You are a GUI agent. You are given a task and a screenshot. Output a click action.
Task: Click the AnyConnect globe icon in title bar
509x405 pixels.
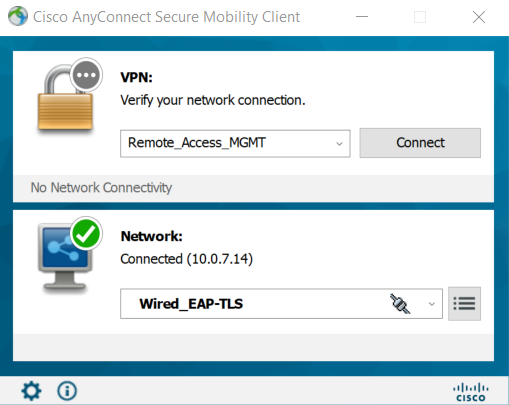click(x=17, y=16)
